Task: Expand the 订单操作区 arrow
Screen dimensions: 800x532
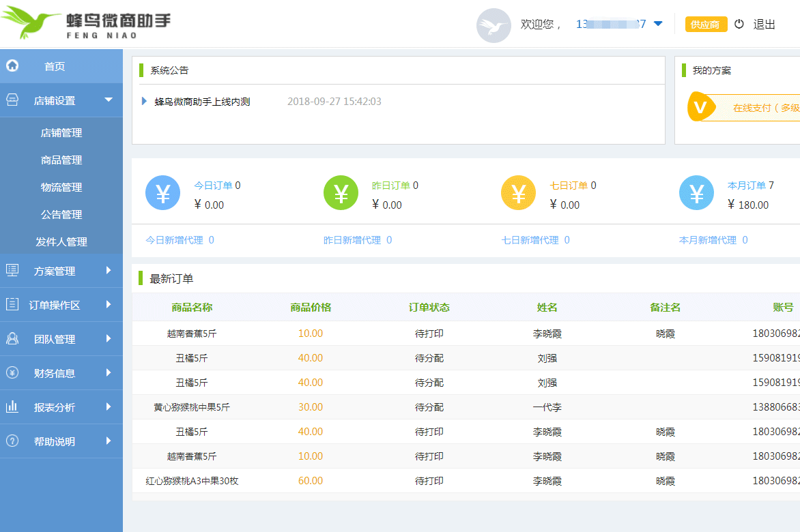Action: click(x=109, y=304)
